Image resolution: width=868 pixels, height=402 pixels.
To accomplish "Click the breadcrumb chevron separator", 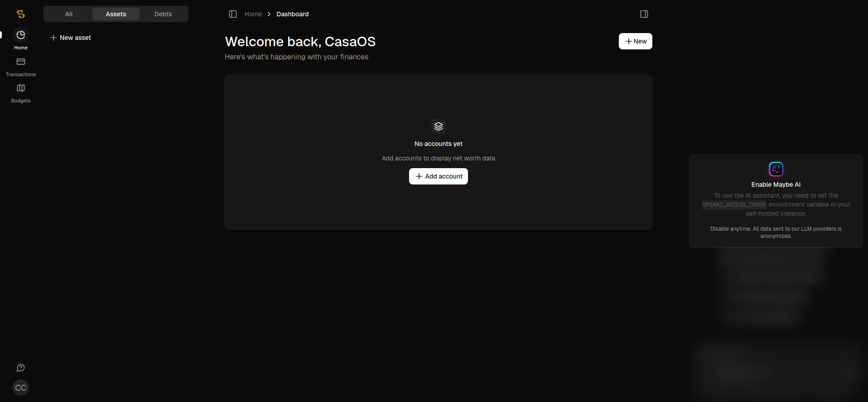I will pos(269,14).
